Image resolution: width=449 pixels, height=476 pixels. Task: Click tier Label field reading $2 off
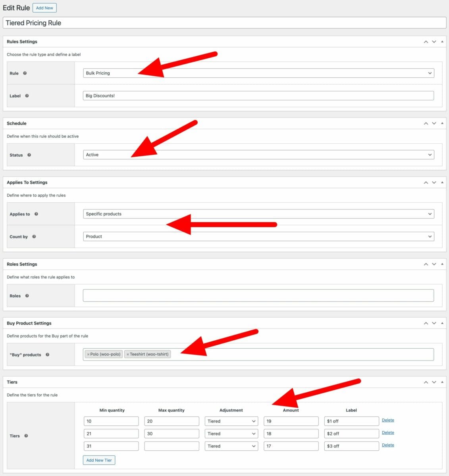pos(352,434)
